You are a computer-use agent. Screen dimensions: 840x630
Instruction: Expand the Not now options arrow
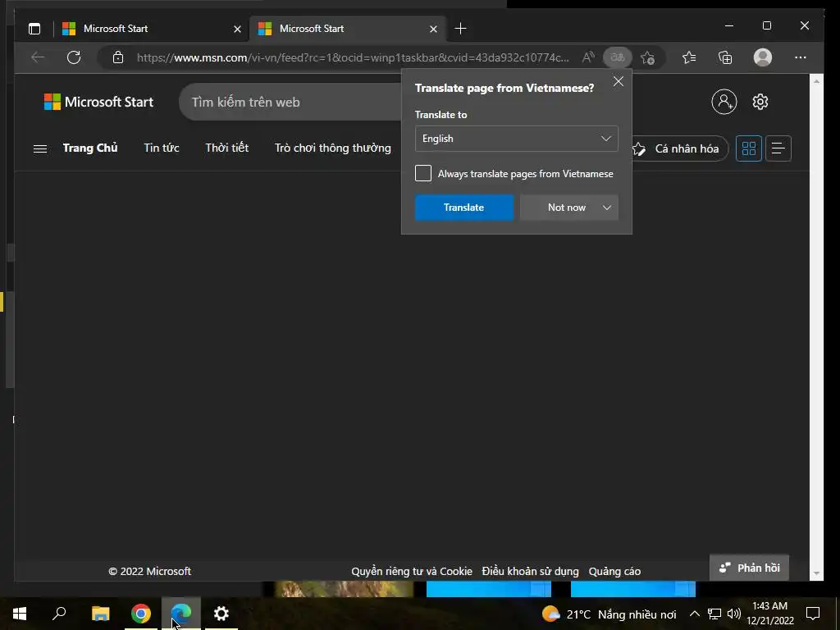tap(607, 208)
